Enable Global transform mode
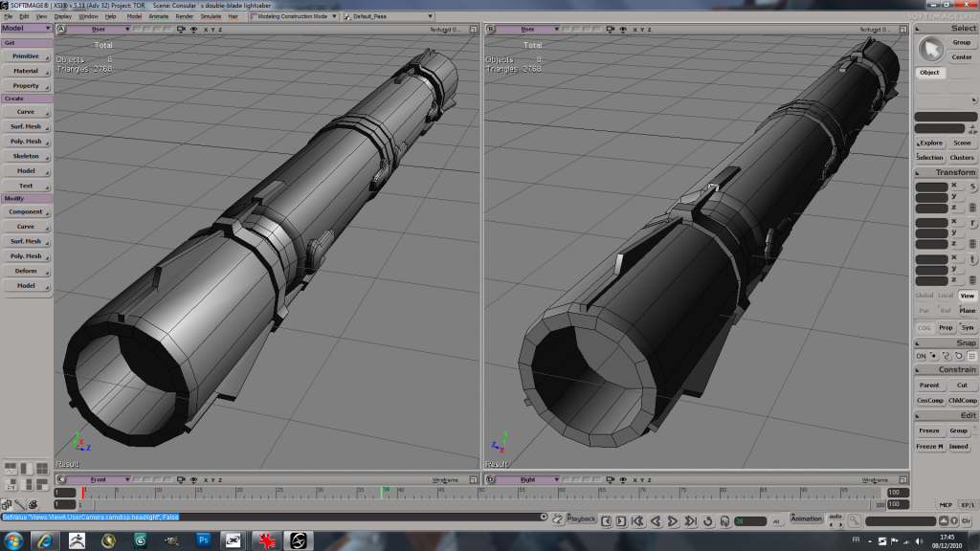980x551 pixels. pyautogui.click(x=924, y=296)
